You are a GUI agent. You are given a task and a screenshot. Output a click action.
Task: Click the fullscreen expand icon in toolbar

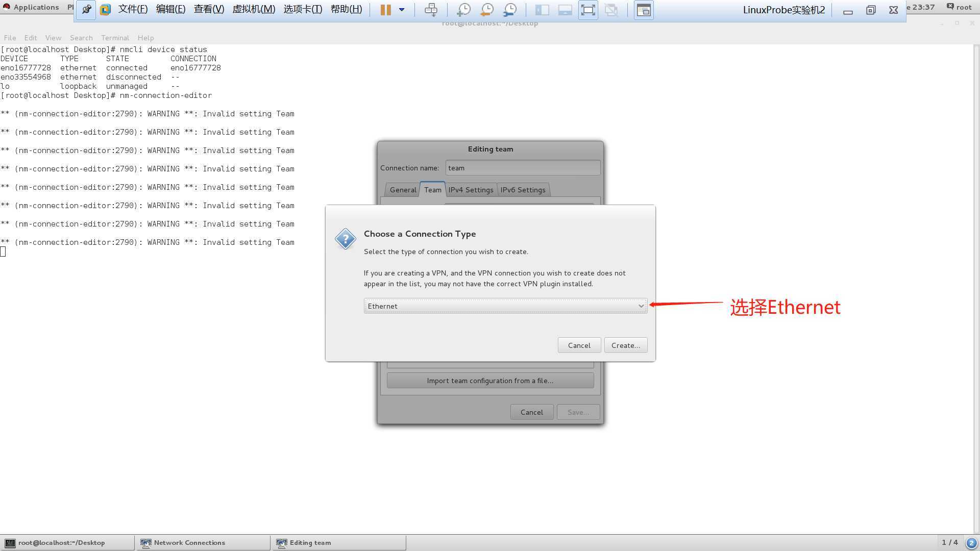pyautogui.click(x=587, y=9)
